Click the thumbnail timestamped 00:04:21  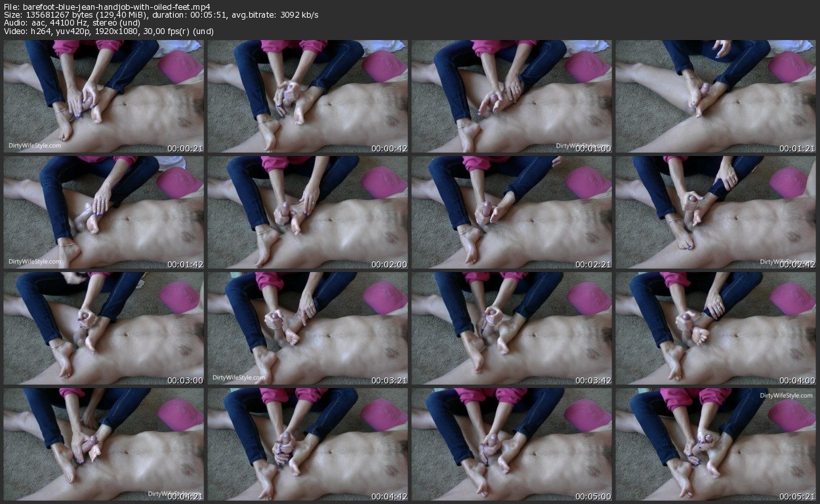104,444
